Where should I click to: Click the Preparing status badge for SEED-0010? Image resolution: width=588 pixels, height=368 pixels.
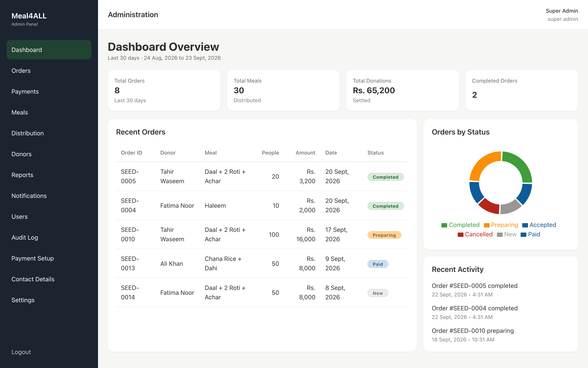(384, 235)
